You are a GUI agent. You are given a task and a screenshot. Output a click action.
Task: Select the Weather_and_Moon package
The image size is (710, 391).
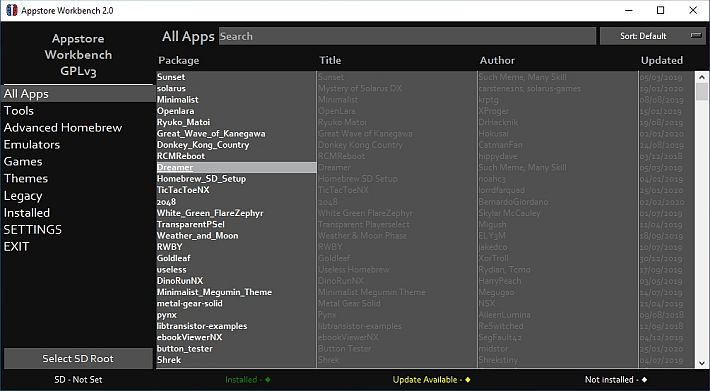click(x=236, y=236)
